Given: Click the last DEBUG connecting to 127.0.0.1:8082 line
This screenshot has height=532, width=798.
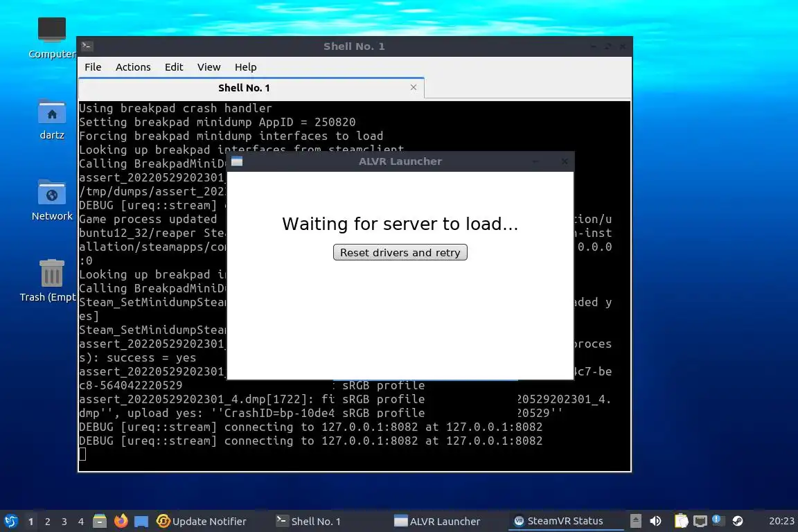Looking at the screenshot, I should [x=311, y=441].
